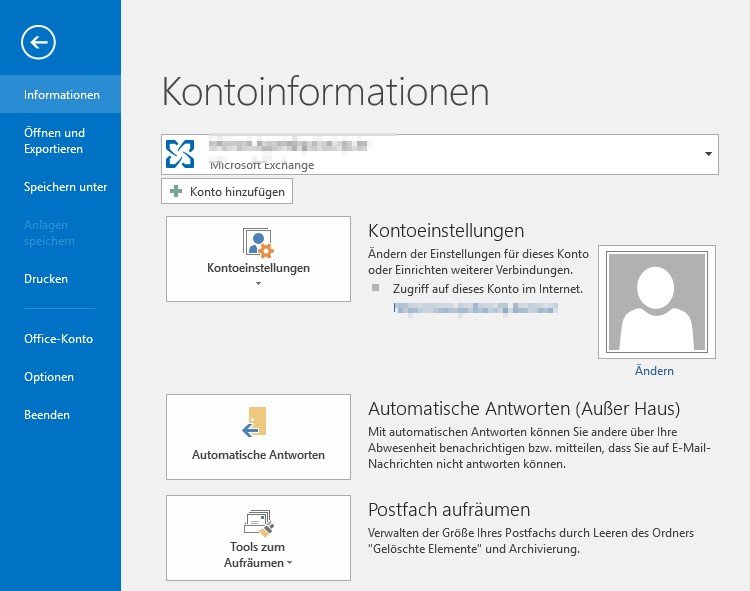Click Beenden to exit Outlook
750x591 pixels.
[47, 415]
